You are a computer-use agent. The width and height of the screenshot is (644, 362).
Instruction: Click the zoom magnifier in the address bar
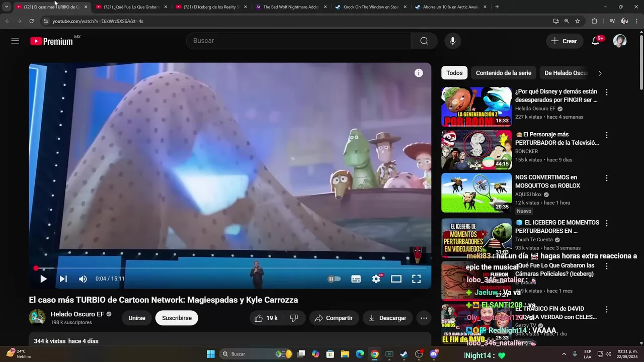(567, 21)
